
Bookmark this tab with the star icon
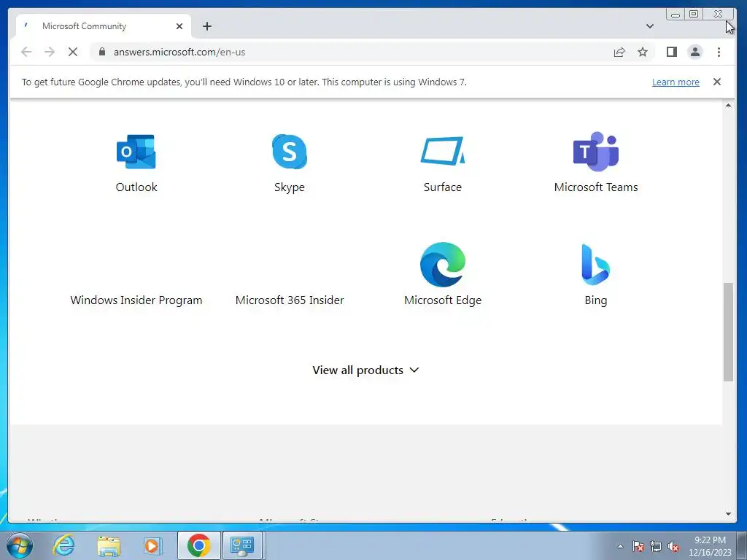click(x=643, y=52)
